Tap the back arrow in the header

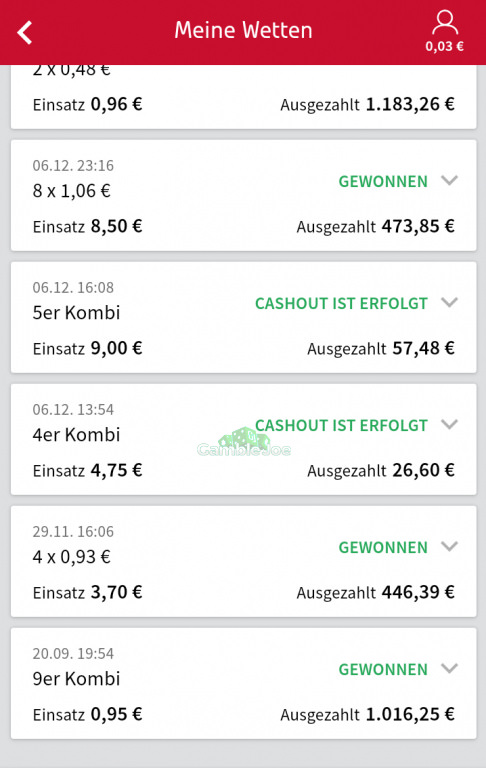(x=24, y=33)
